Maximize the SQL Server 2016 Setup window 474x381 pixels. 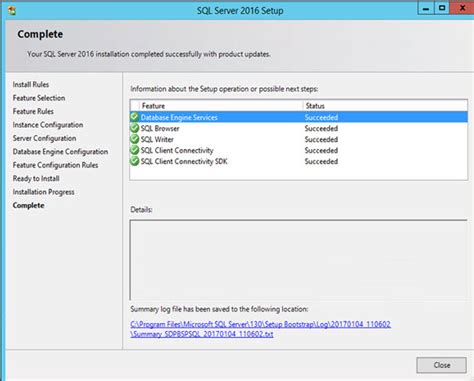point(442,8)
